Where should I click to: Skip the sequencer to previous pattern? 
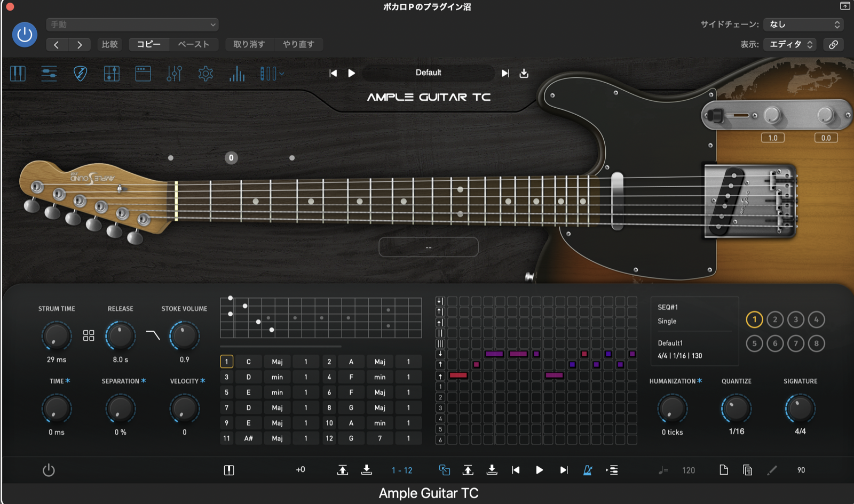click(516, 470)
